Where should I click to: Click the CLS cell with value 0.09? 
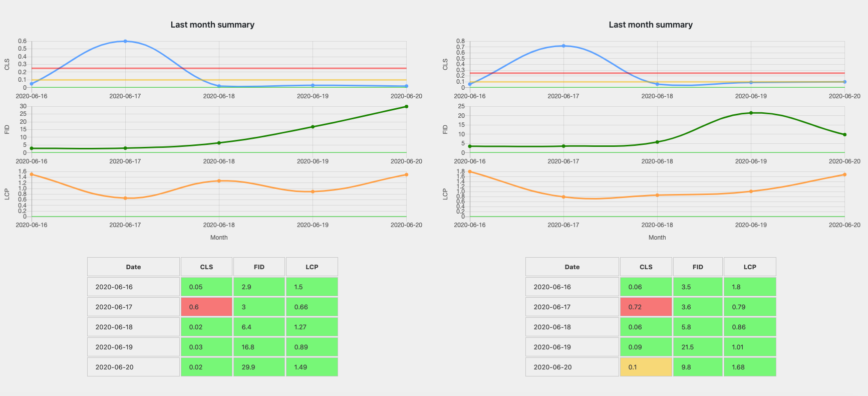pos(646,347)
